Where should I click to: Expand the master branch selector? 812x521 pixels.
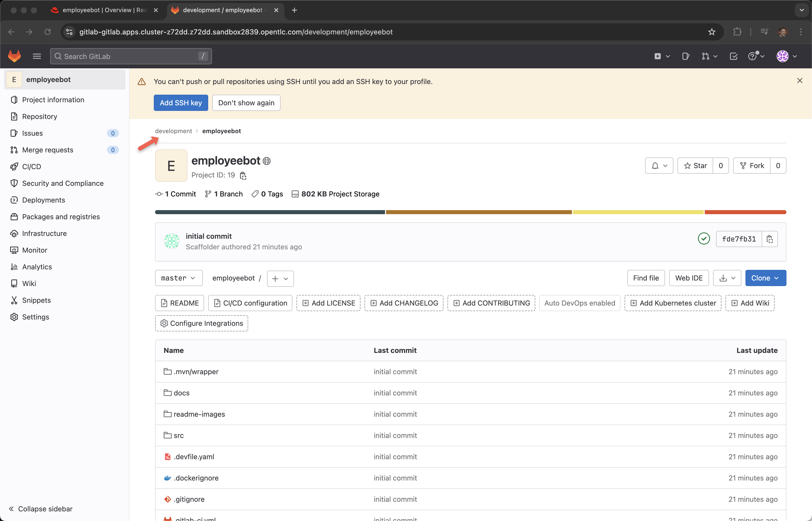click(179, 278)
